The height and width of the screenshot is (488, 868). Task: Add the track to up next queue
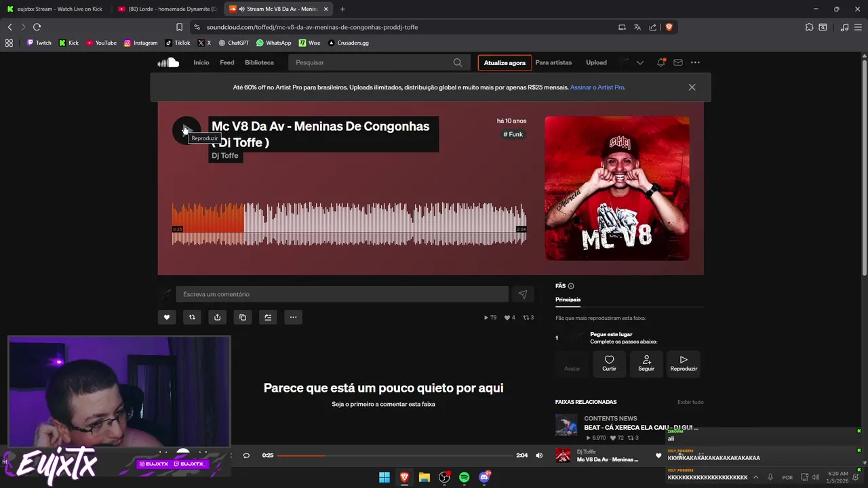point(268,317)
